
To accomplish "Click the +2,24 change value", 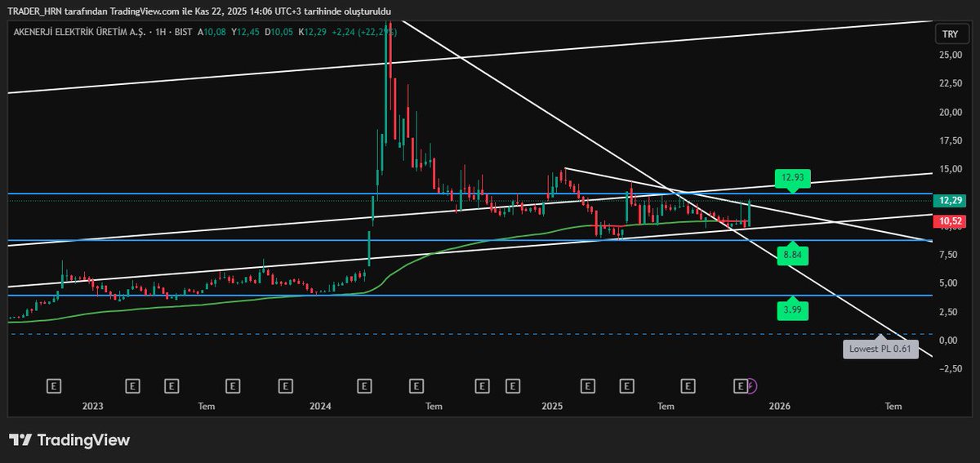I will 344,32.
